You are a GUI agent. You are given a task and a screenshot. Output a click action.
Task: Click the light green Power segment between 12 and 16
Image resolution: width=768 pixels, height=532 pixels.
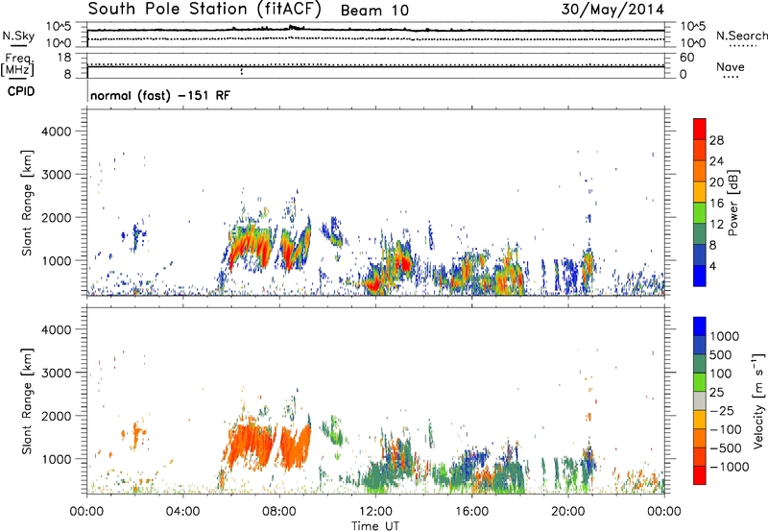(700, 213)
